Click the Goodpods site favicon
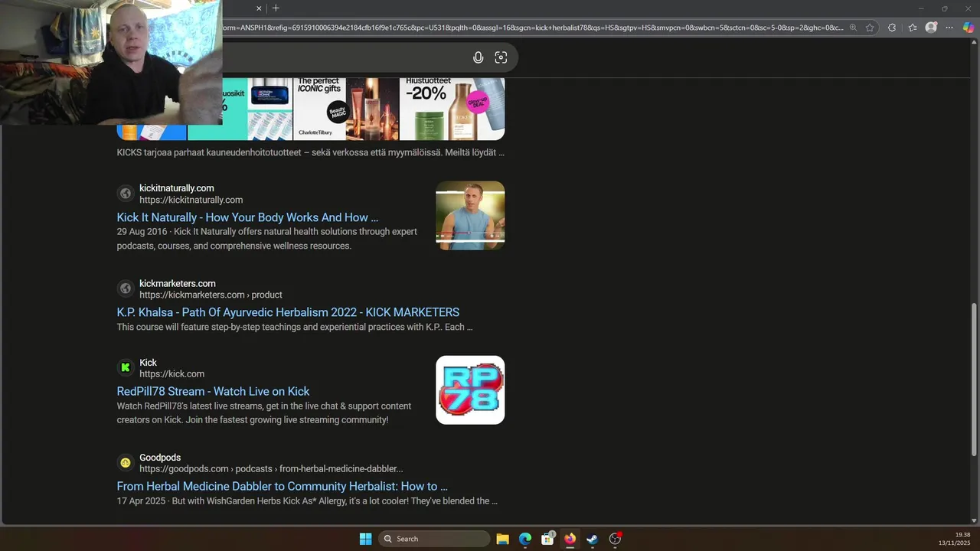This screenshot has height=551, width=980. [126, 463]
